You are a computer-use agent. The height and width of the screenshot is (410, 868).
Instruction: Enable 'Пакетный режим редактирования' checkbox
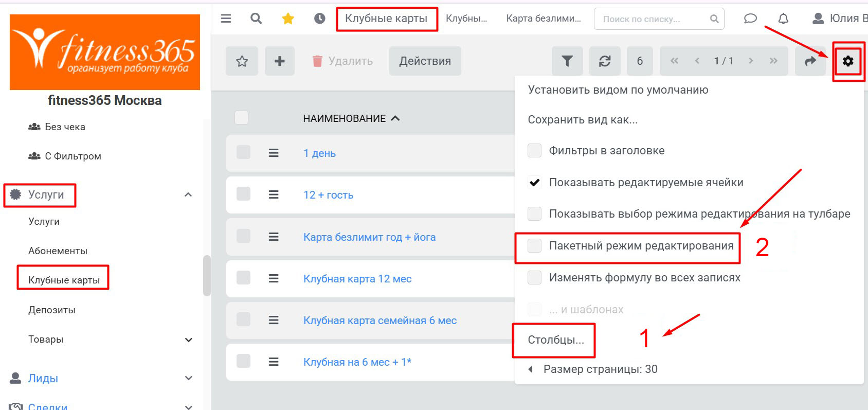(535, 246)
